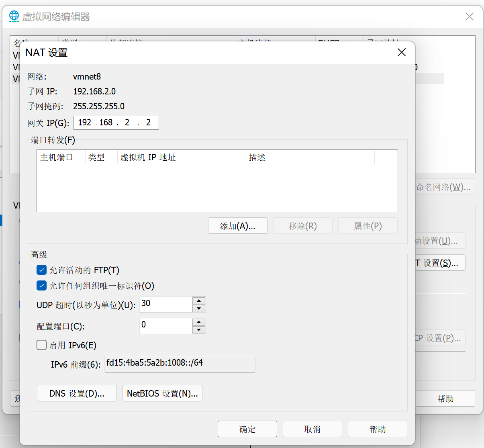Click into the UDP 超时 value field

click(x=166, y=305)
